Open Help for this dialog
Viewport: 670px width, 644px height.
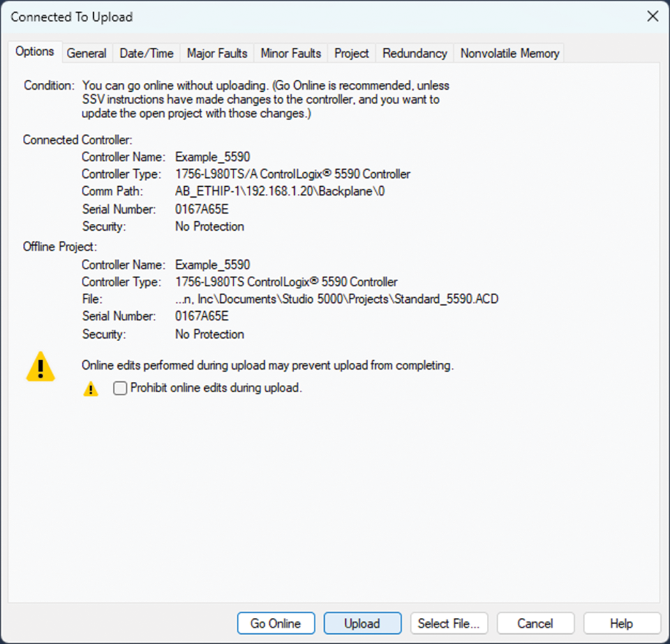[622, 624]
